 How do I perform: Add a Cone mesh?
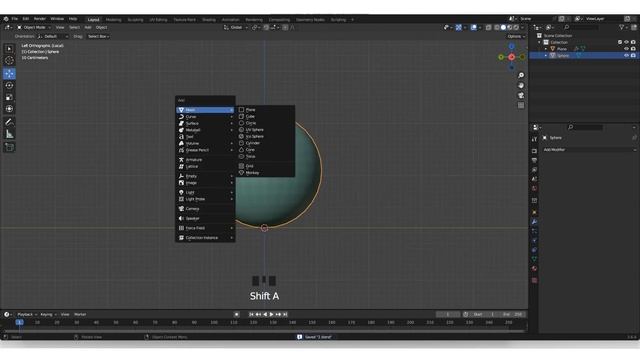[265, 150]
